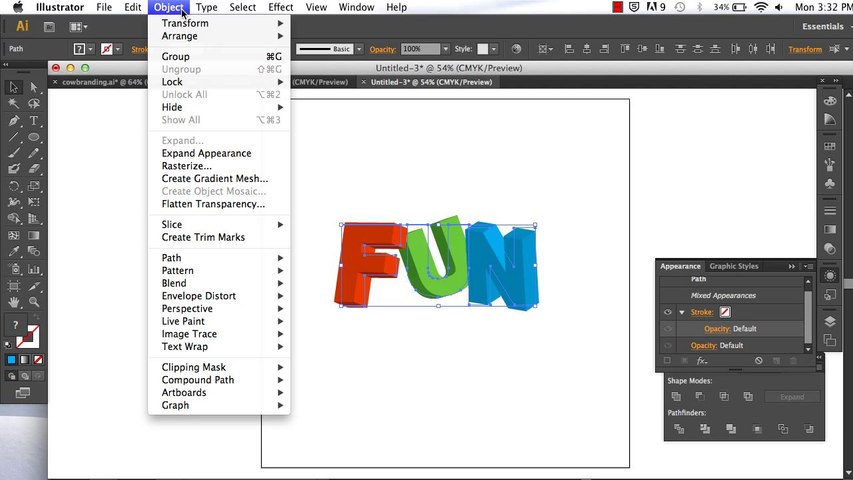Choose Expand Appearance from Object menu
The width and height of the screenshot is (853, 480).
pyautogui.click(x=206, y=153)
